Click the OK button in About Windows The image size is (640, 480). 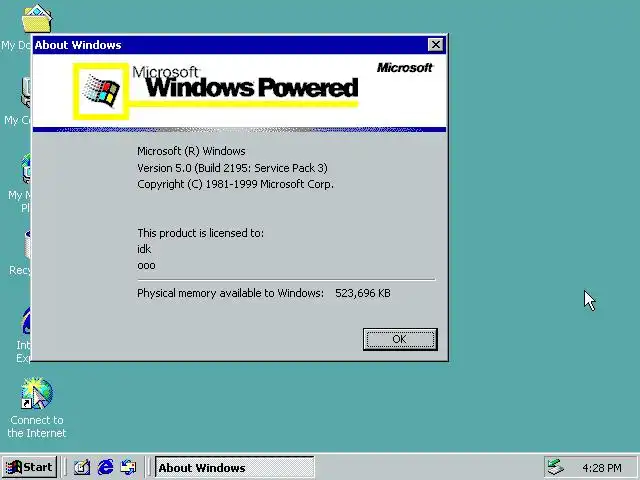400,339
